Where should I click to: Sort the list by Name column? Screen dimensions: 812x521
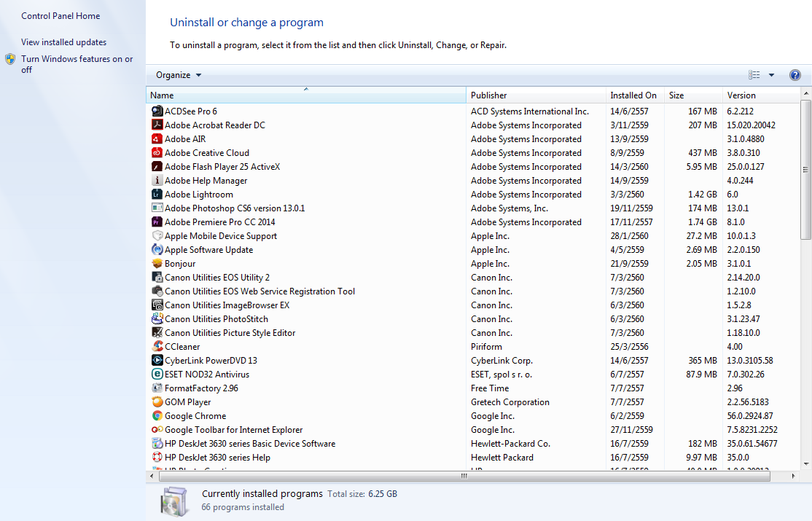pyautogui.click(x=306, y=95)
